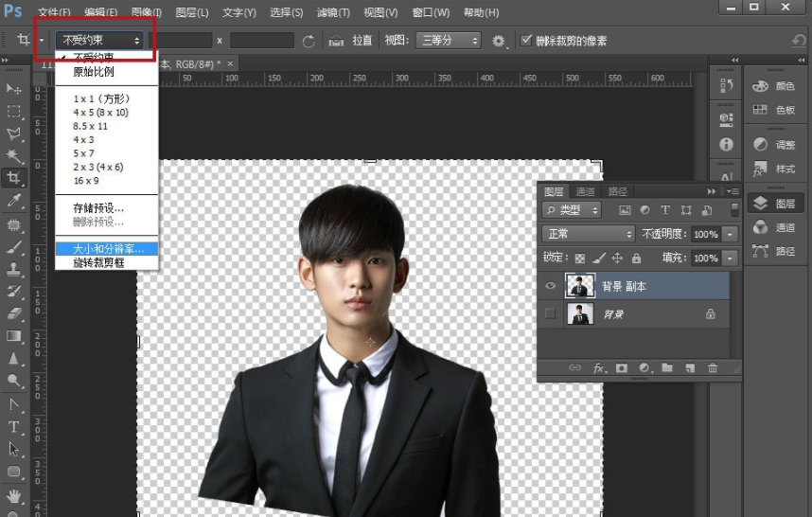Open crop tool preset picker arrow
812x517 pixels.
coord(42,41)
